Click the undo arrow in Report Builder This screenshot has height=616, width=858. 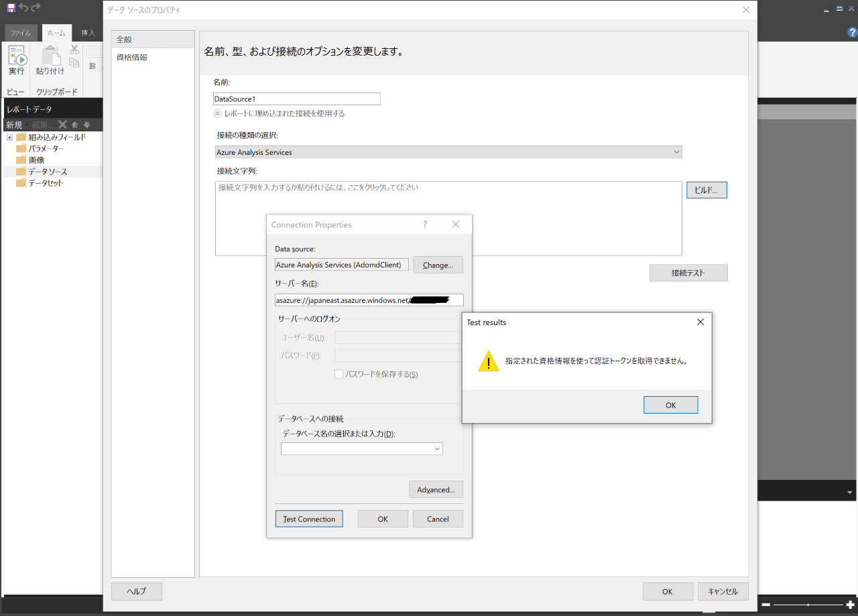[23, 7]
